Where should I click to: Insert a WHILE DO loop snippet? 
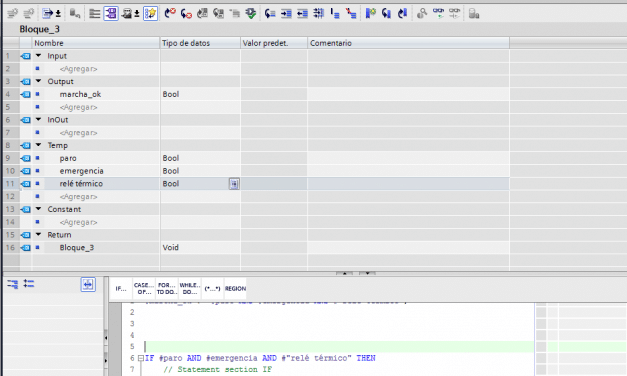[190, 288]
